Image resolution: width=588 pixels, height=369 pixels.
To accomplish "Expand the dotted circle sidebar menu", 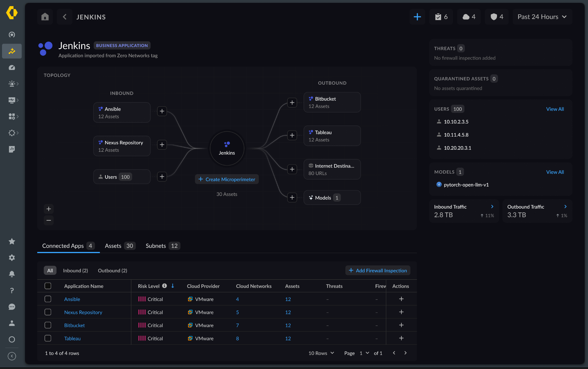I will (13, 133).
